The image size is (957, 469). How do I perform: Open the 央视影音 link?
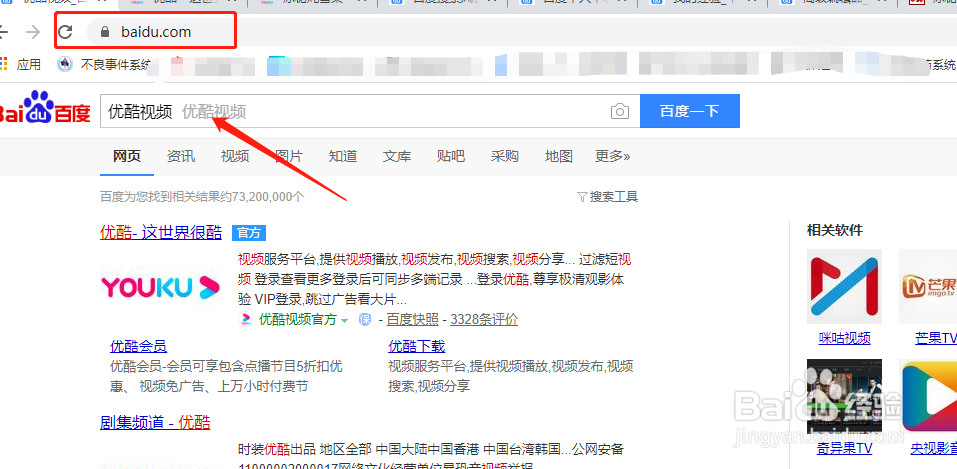tap(934, 449)
